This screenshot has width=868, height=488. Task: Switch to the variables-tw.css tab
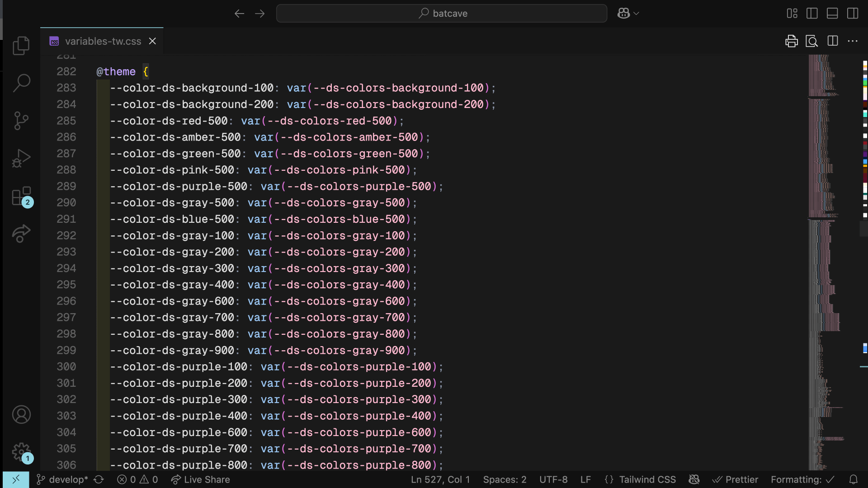[103, 41]
